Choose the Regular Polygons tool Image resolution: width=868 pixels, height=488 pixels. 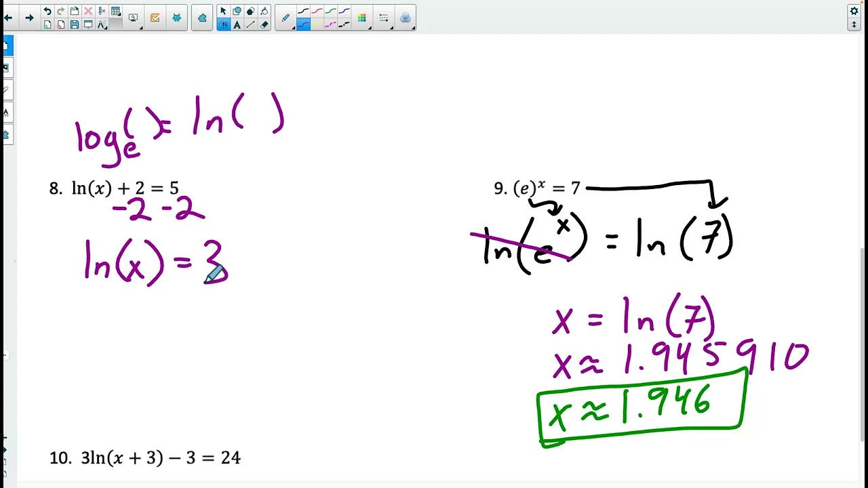[250, 12]
